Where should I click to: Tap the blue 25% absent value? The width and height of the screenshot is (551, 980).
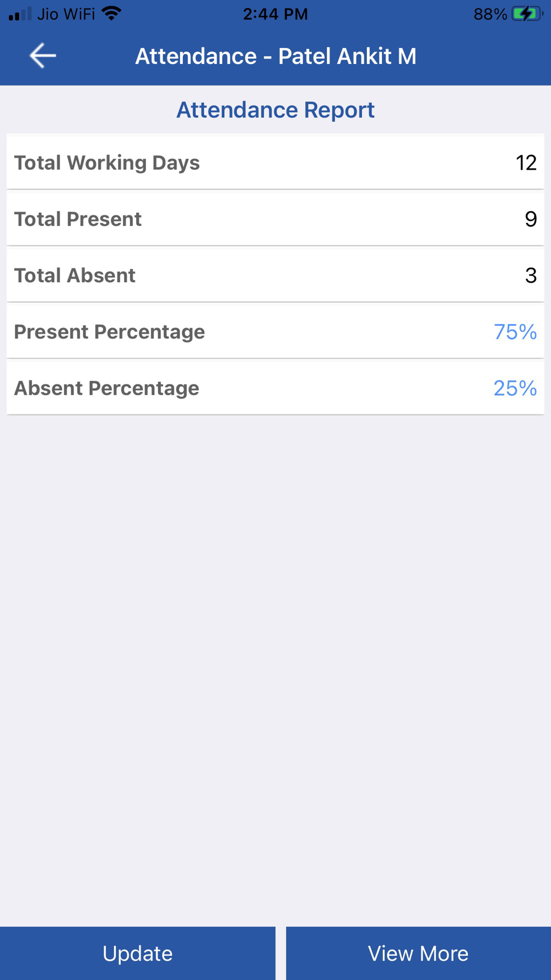point(515,388)
